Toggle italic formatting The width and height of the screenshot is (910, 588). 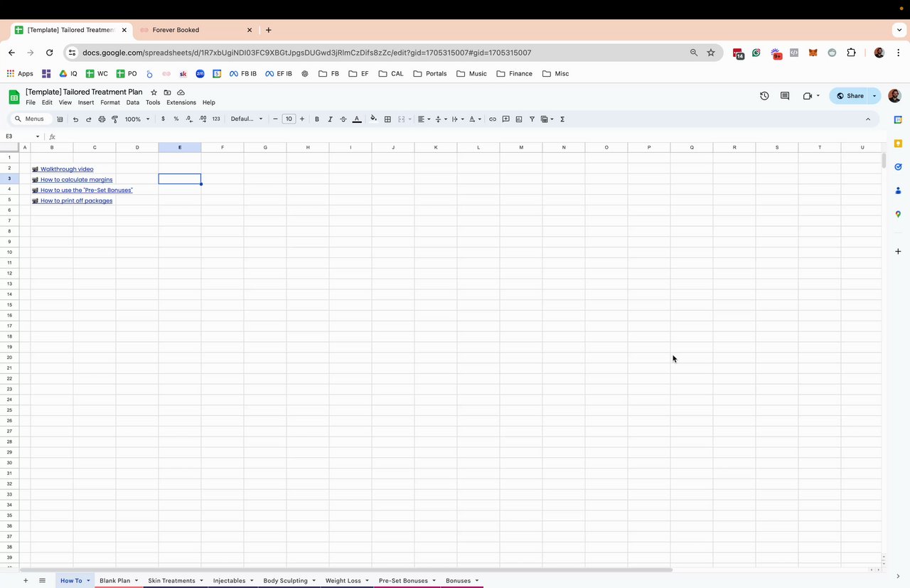click(x=330, y=119)
